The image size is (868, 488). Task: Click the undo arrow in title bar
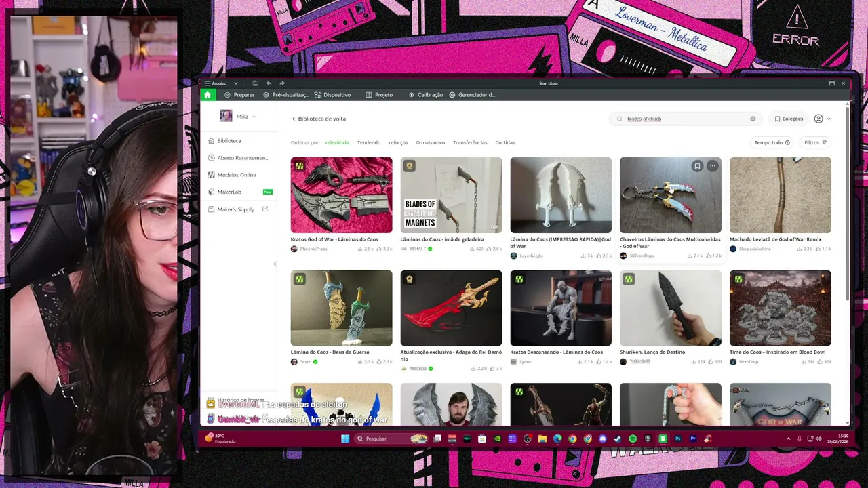point(269,83)
